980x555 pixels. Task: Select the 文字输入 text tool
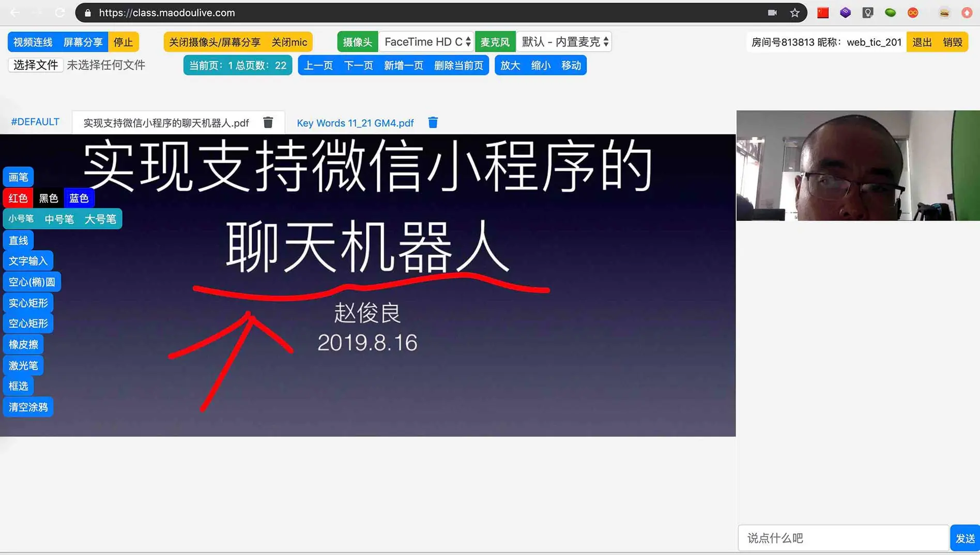28,261
